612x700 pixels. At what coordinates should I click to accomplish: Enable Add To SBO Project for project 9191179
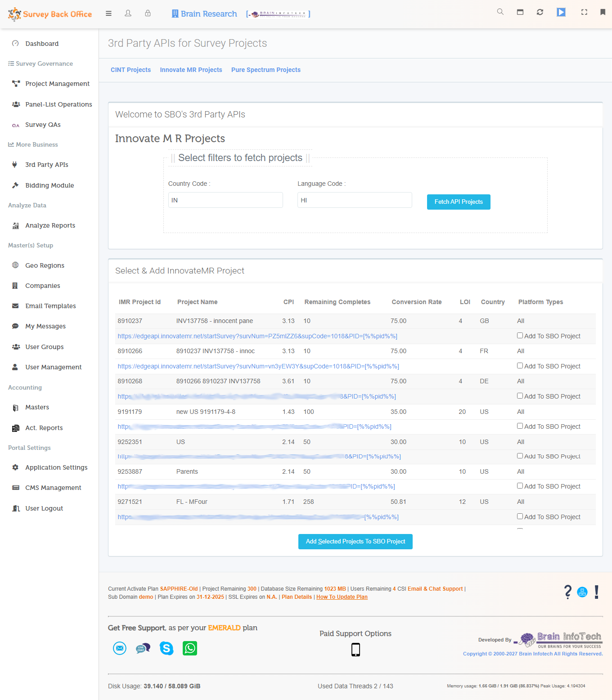tap(520, 426)
